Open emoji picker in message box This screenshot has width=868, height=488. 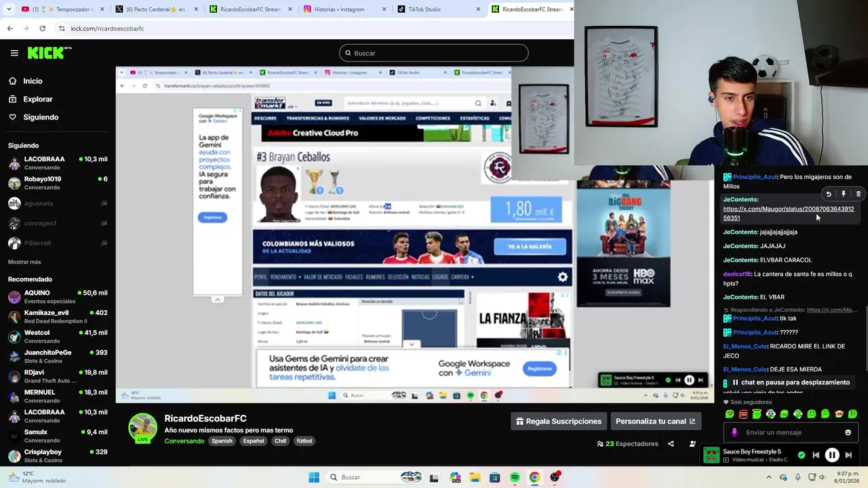tap(848, 432)
